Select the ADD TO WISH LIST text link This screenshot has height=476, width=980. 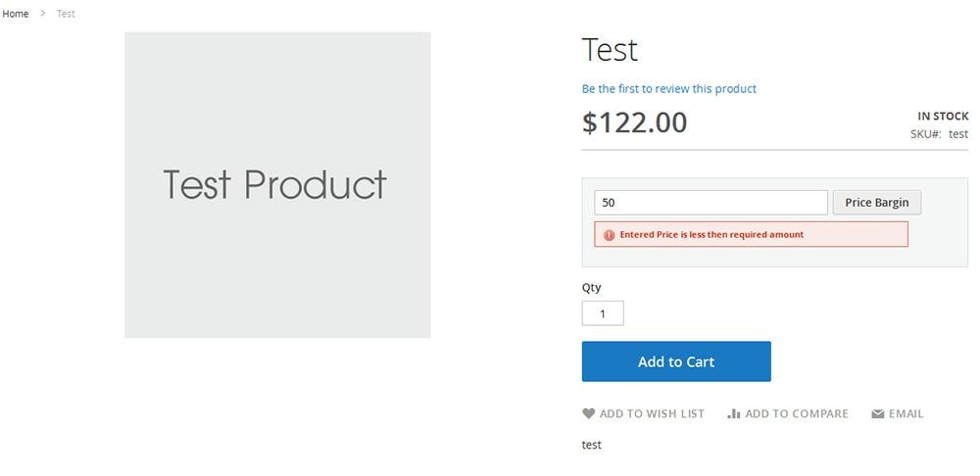652,414
